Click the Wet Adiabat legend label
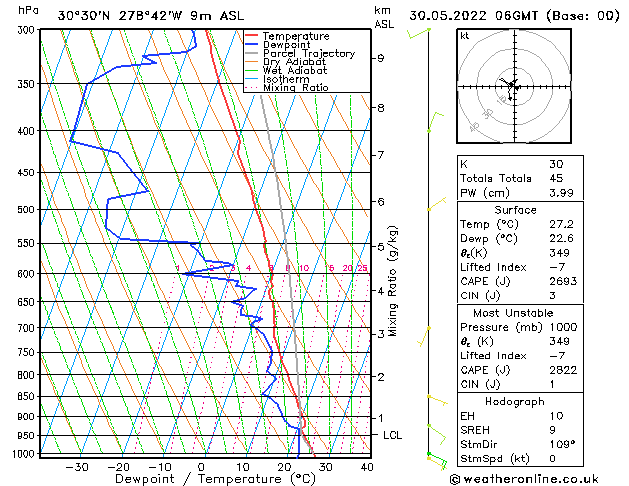The height and width of the screenshot is (486, 629). coord(295,71)
